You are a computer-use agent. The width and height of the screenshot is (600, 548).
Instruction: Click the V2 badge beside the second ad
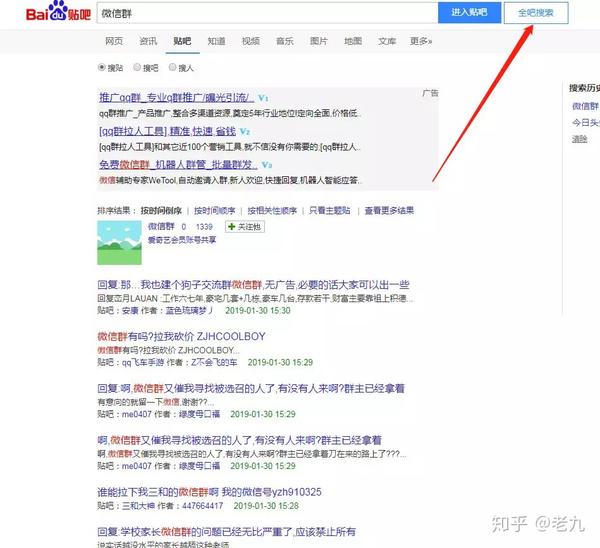pos(245,132)
